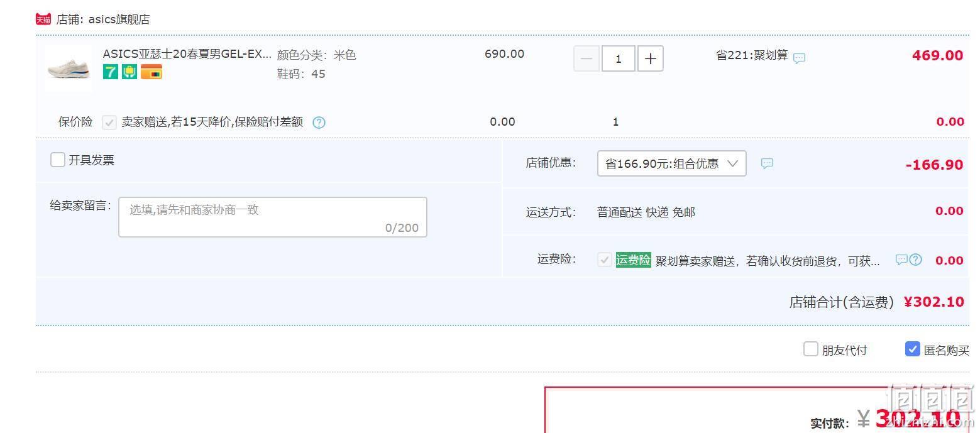Increase quantity with the plus button

[x=651, y=58]
